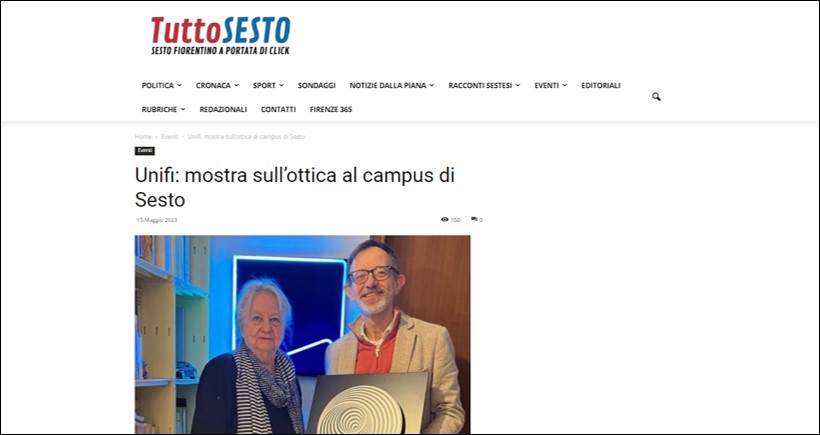The width and height of the screenshot is (820, 435).
Task: Open the search magnifier icon
Action: coord(656,97)
